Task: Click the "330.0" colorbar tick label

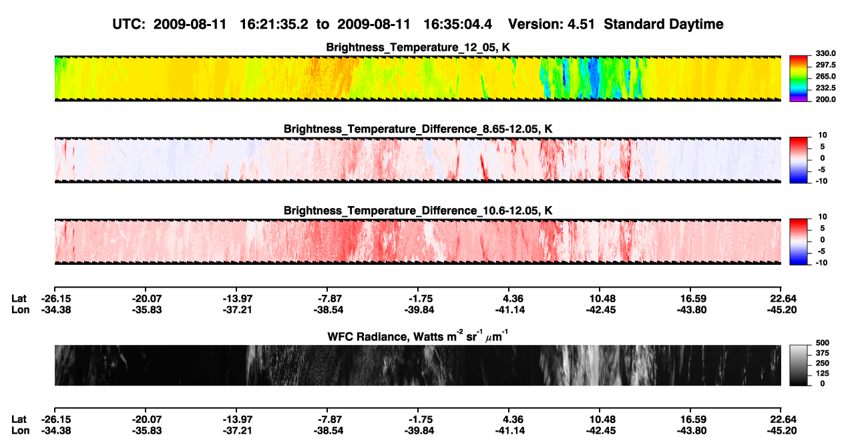Action: [825, 53]
